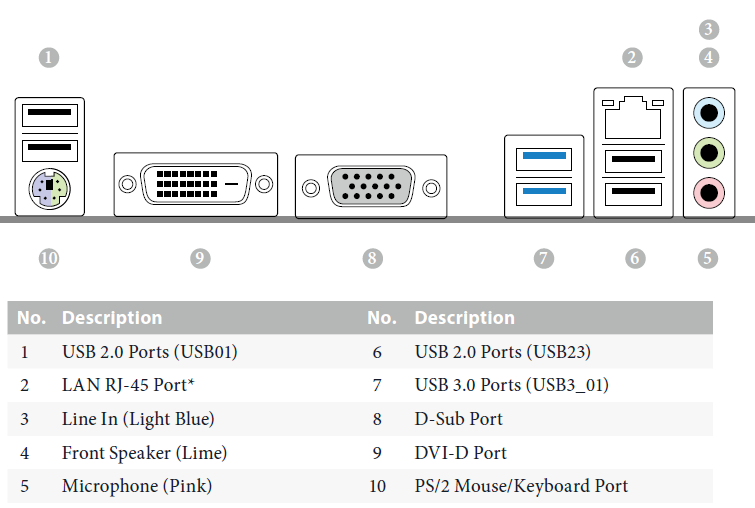Click the 'PS/2 Mouse/Keyboard Port' table entry

coord(521,486)
